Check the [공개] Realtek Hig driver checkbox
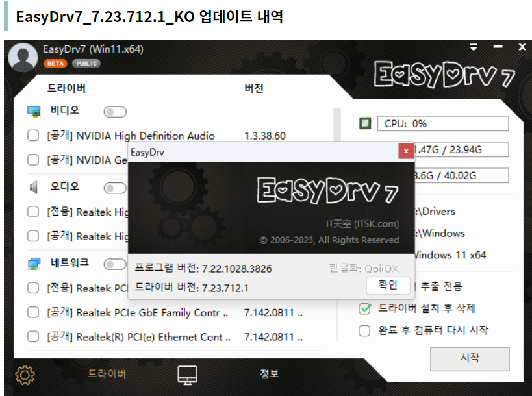 [33, 236]
